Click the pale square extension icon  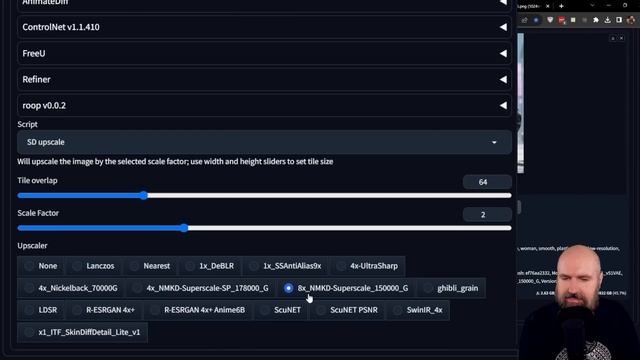tap(573, 20)
